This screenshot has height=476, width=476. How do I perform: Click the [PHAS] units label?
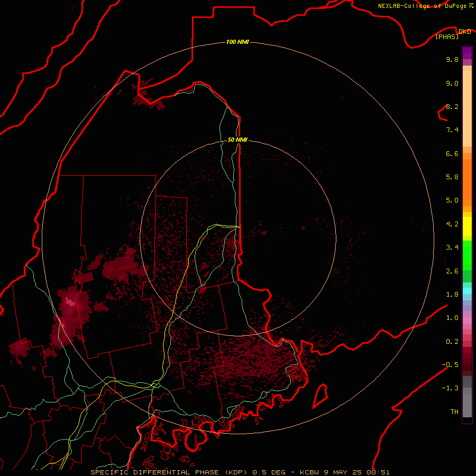(447, 36)
